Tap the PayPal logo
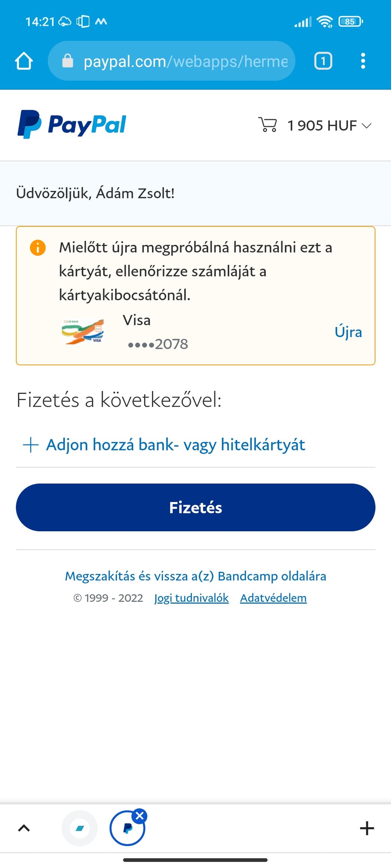 point(72,124)
